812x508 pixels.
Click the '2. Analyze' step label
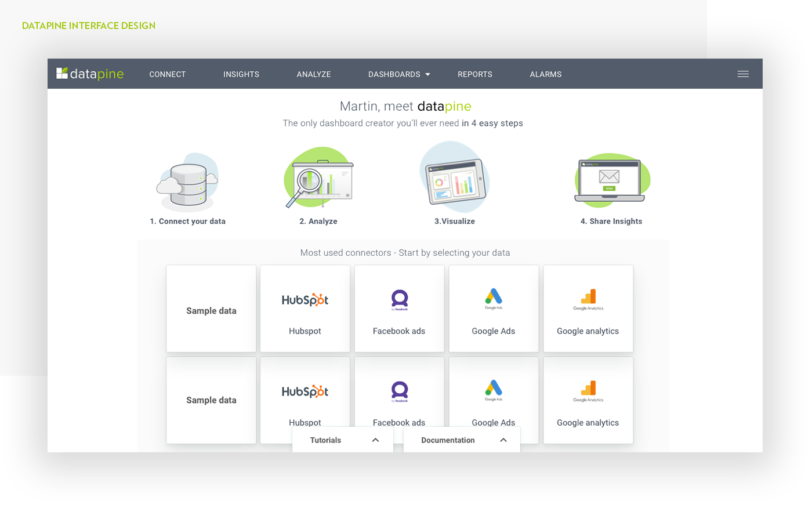pyautogui.click(x=318, y=221)
